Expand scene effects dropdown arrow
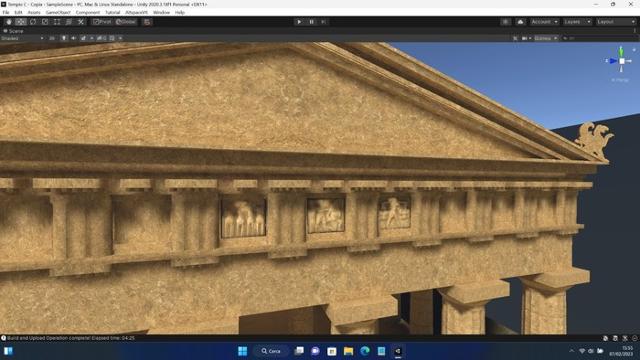 pos(91,38)
